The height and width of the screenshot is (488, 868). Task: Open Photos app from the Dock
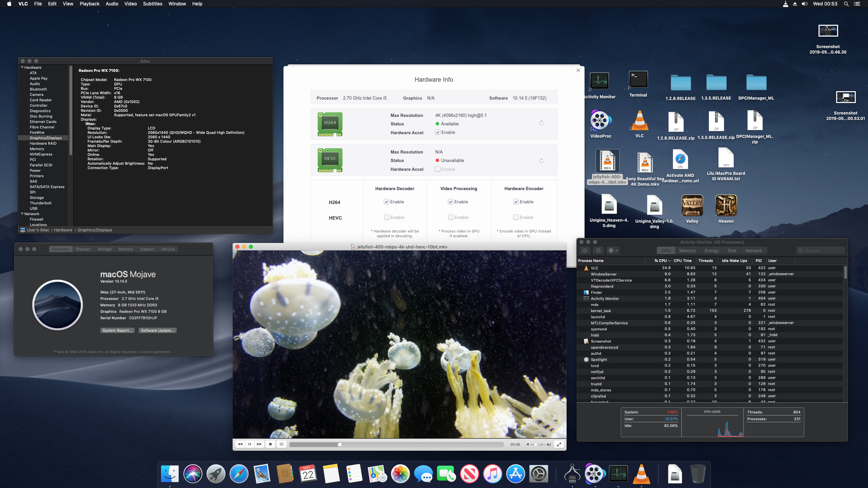click(400, 473)
